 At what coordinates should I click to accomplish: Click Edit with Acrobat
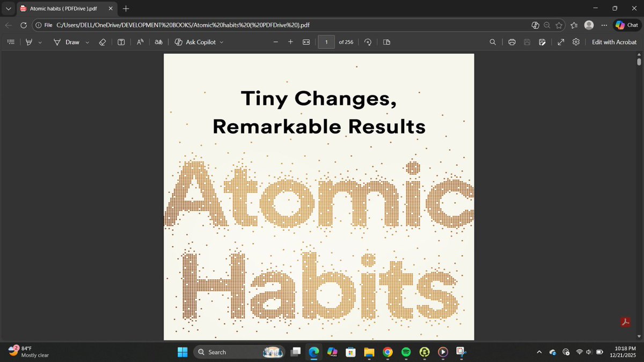pyautogui.click(x=614, y=42)
